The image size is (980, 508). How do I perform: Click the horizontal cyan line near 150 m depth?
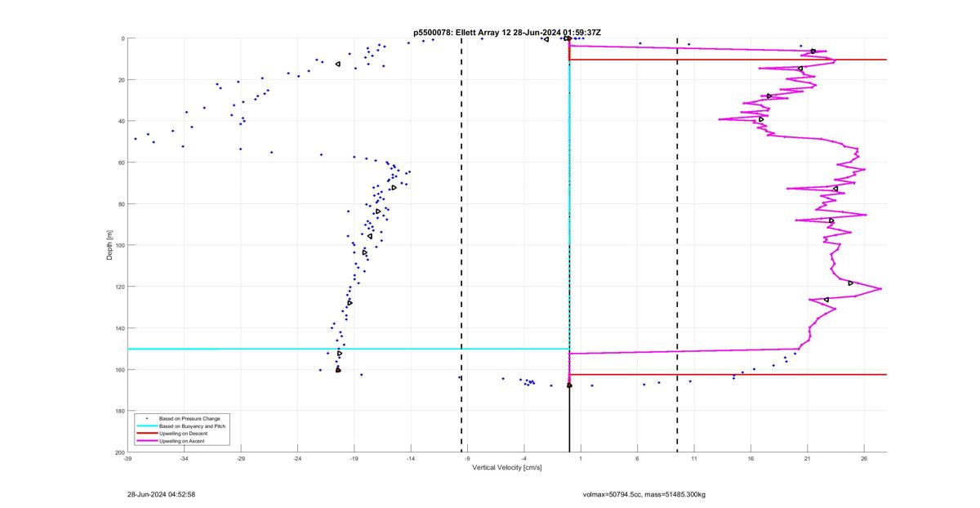348,349
